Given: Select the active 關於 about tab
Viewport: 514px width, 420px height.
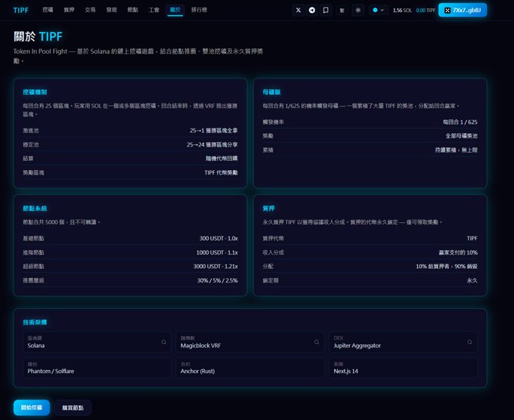Looking at the screenshot, I should [175, 10].
